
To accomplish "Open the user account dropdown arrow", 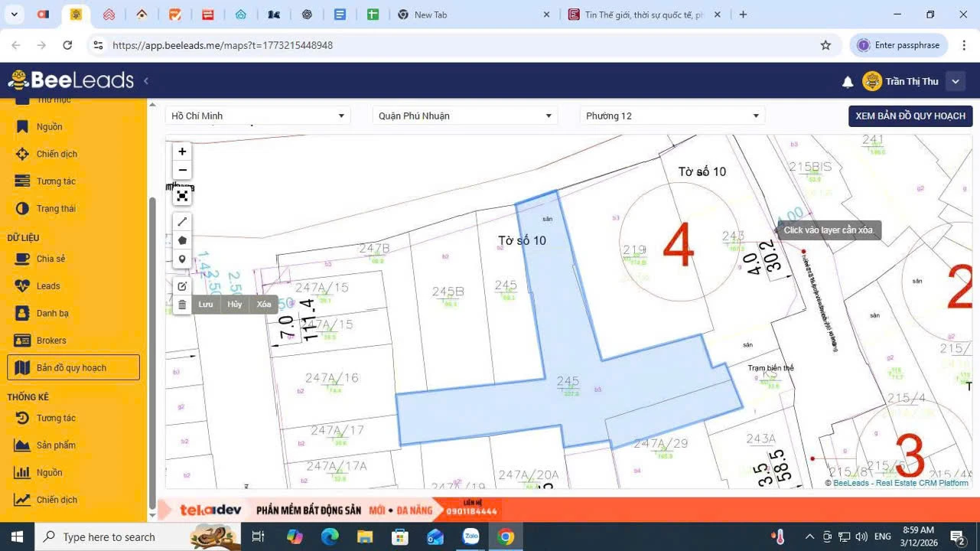I will (x=955, y=81).
